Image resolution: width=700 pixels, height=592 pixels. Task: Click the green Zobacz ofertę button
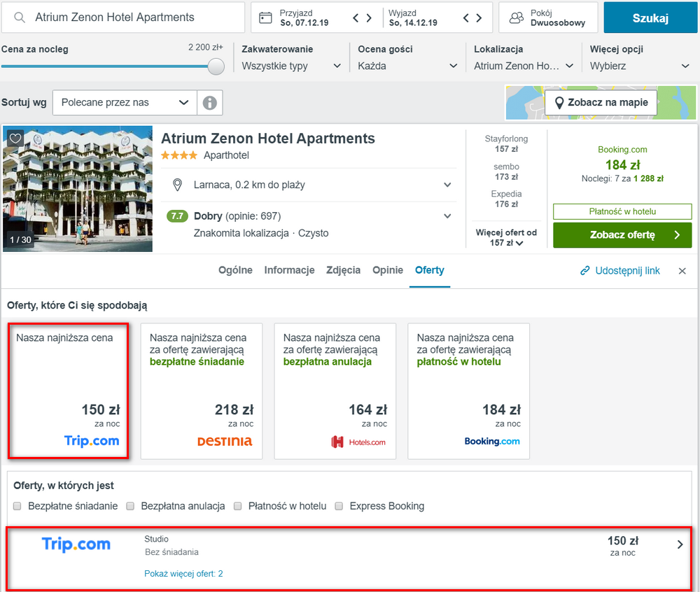pyautogui.click(x=622, y=234)
